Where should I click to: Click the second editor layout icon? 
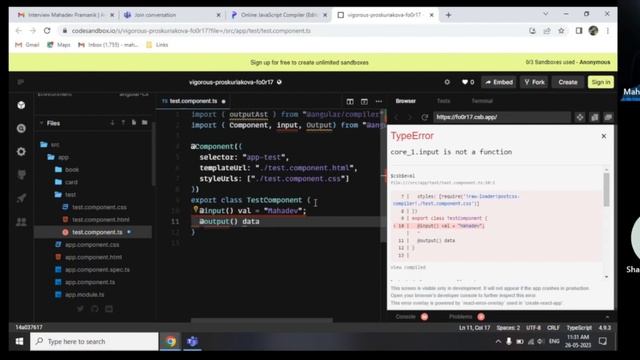tap(364, 101)
